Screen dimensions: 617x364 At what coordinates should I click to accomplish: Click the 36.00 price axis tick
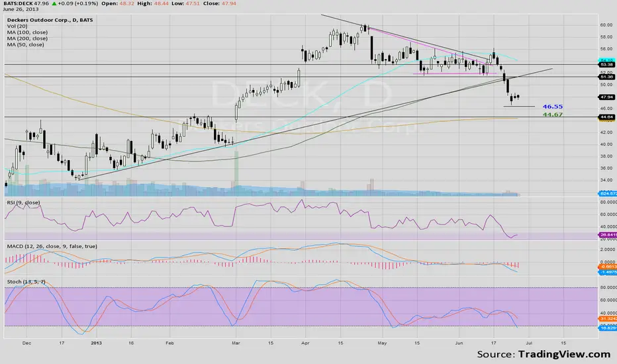(606, 168)
